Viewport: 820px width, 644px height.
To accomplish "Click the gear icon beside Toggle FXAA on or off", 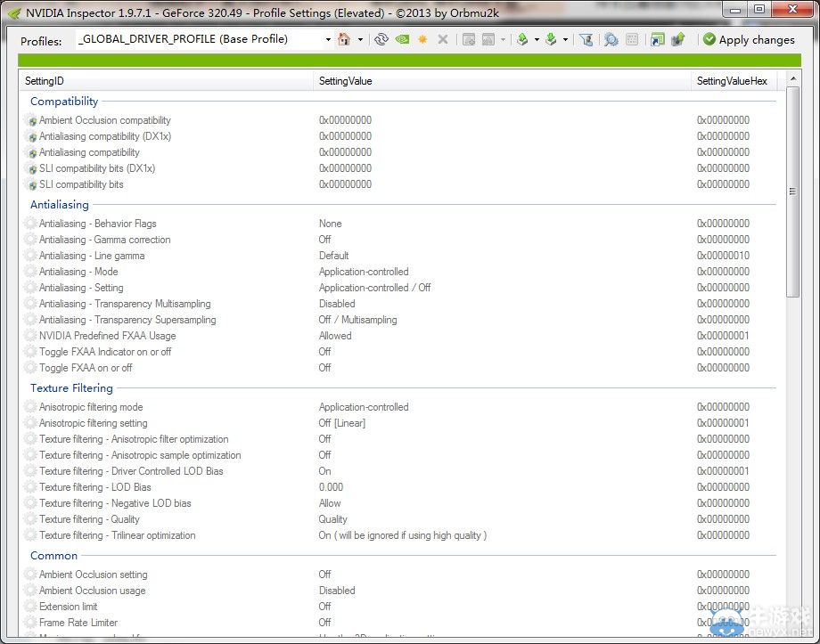I will coord(31,368).
